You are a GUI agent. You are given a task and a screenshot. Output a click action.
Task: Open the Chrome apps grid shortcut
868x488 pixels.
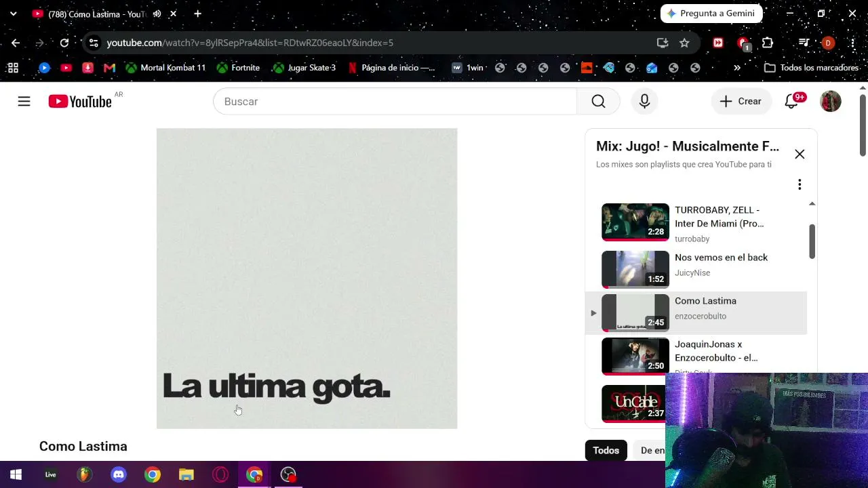click(x=13, y=68)
